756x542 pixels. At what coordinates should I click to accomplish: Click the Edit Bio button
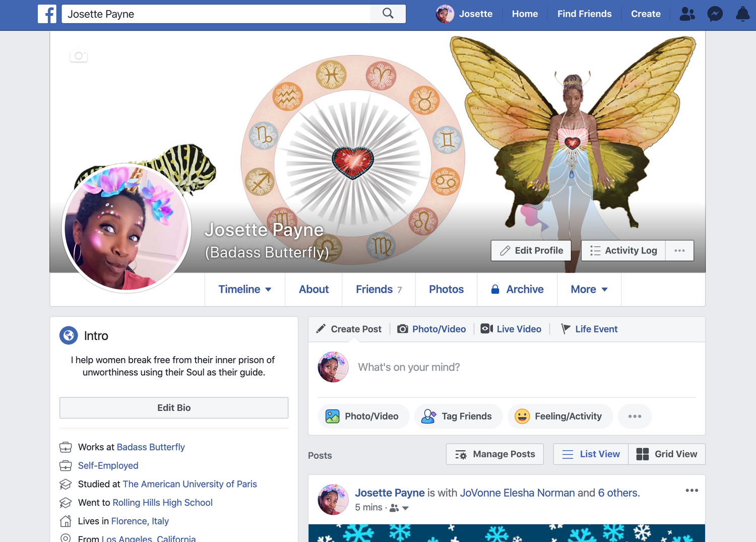point(174,408)
